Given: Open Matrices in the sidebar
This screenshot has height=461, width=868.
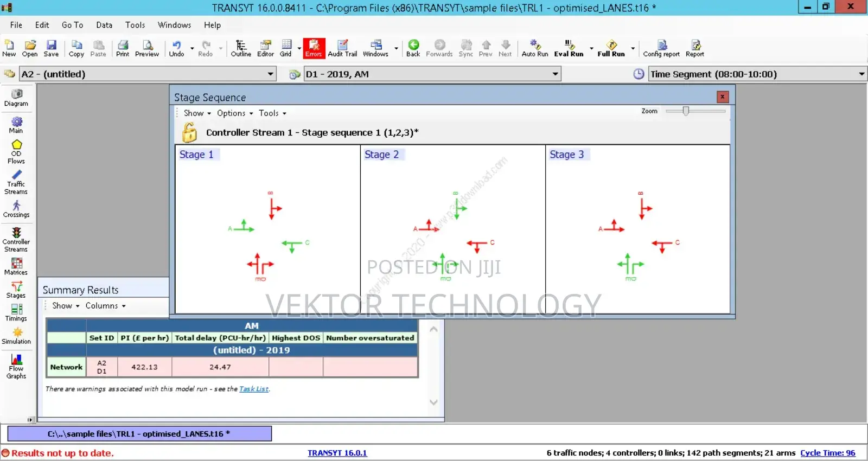Looking at the screenshot, I should tap(16, 267).
